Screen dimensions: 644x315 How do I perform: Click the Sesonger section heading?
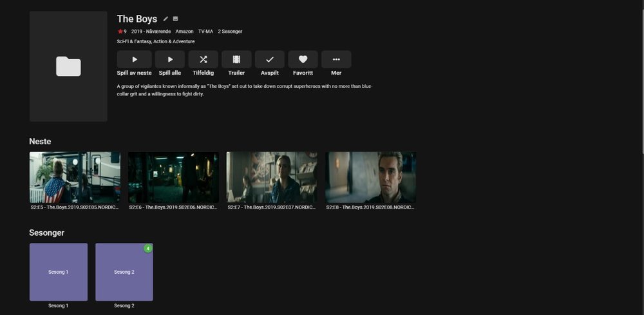(47, 233)
